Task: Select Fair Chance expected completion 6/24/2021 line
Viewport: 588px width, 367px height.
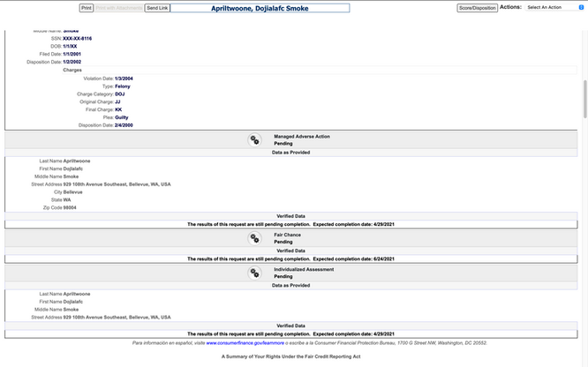Action: 291,259
